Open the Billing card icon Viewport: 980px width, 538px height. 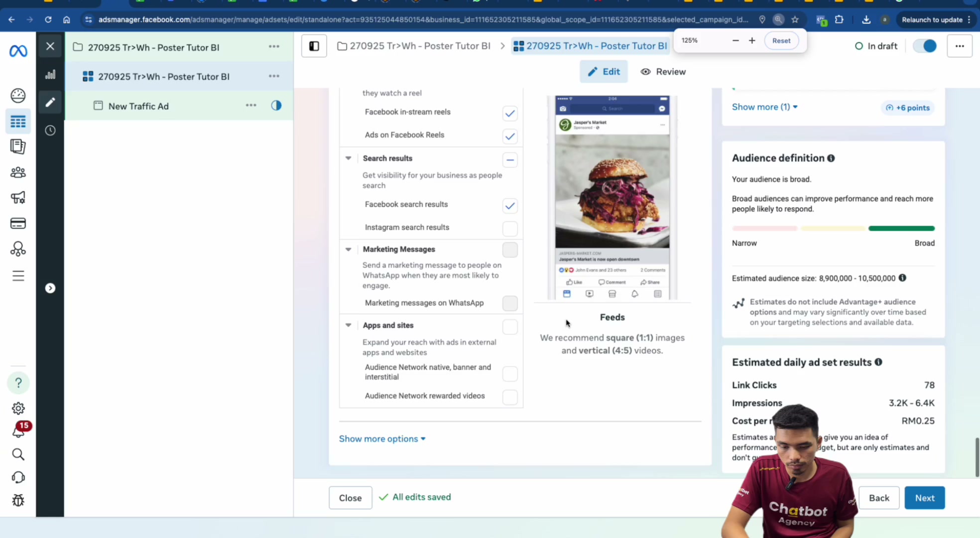[x=18, y=223]
